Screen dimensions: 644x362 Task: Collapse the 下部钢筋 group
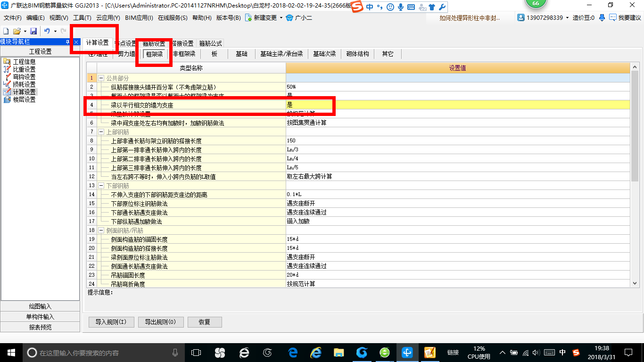[x=101, y=185]
